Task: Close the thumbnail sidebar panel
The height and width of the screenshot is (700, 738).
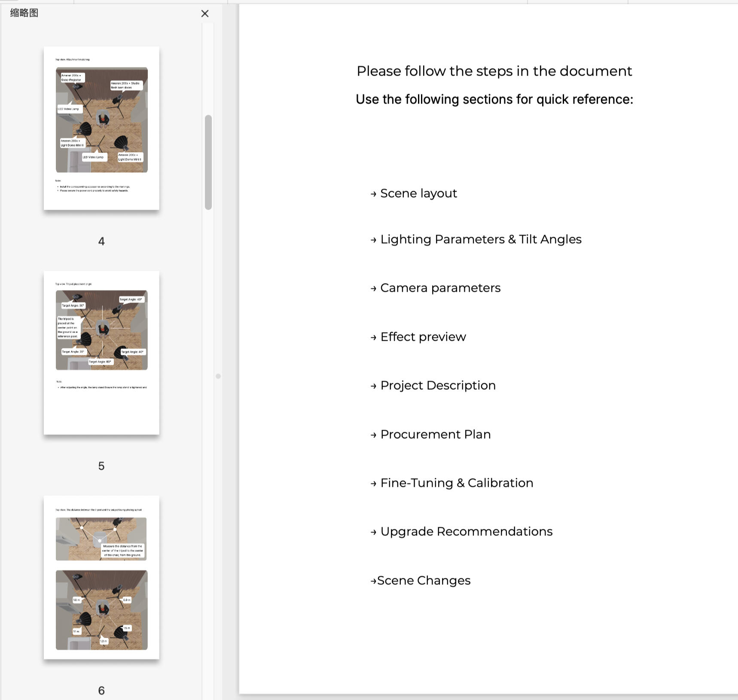Action: click(205, 14)
